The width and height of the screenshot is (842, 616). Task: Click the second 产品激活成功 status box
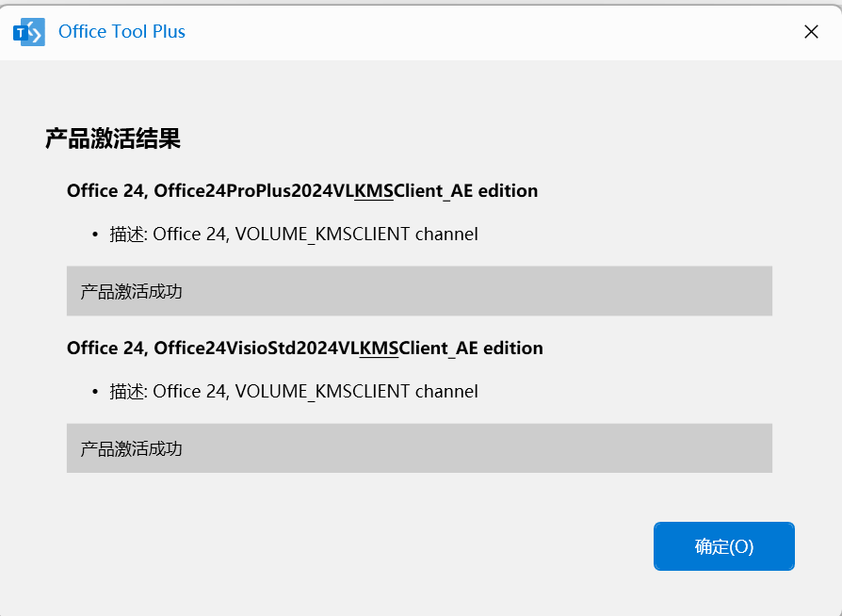click(x=419, y=448)
